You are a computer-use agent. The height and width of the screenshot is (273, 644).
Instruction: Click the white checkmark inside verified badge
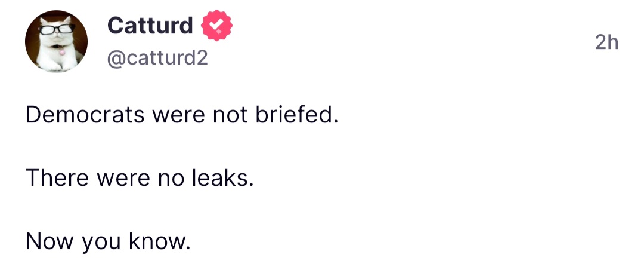point(217,26)
